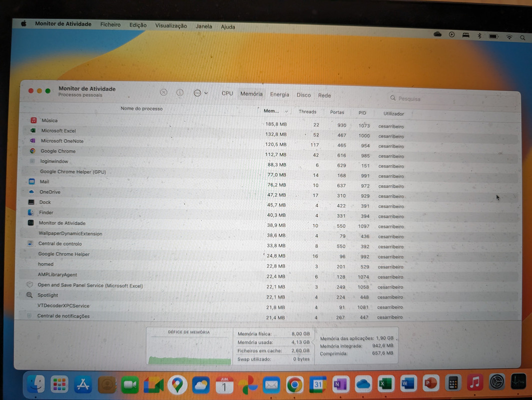532x400 pixels.
Task: Open Microsoft Word from the Dock
Action: click(x=408, y=383)
